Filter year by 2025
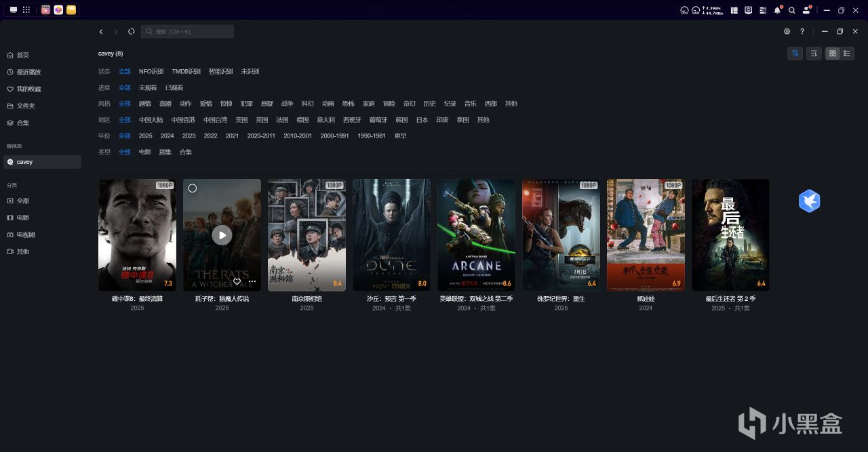This screenshot has width=868, height=452. tap(146, 136)
